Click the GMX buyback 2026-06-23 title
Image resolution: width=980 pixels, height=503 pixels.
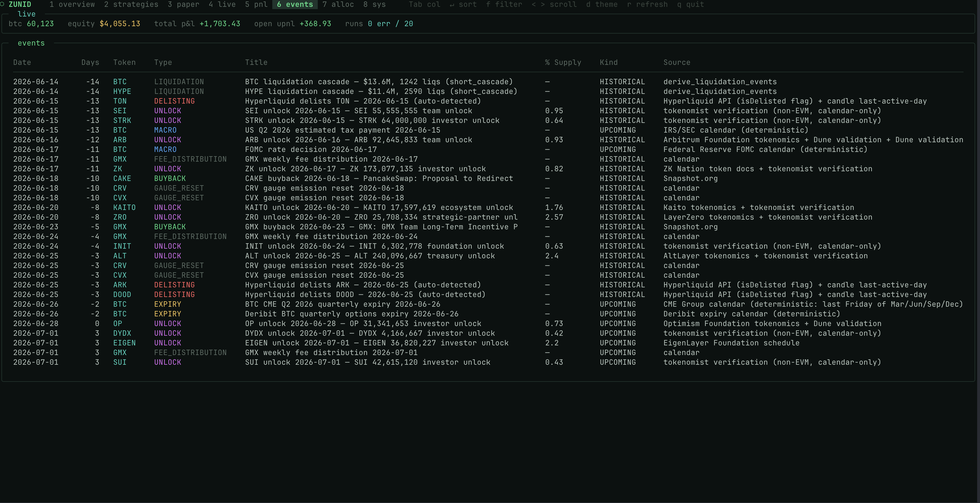[x=381, y=227]
